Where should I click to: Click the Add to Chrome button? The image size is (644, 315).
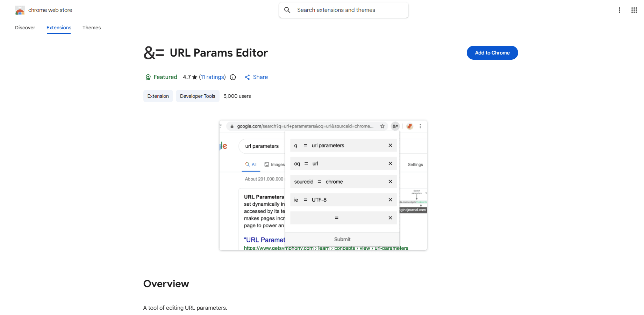click(492, 53)
